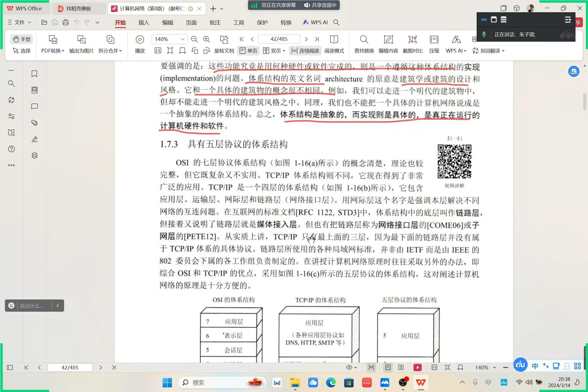Expand the 拆分合并 dropdown

click(110, 51)
